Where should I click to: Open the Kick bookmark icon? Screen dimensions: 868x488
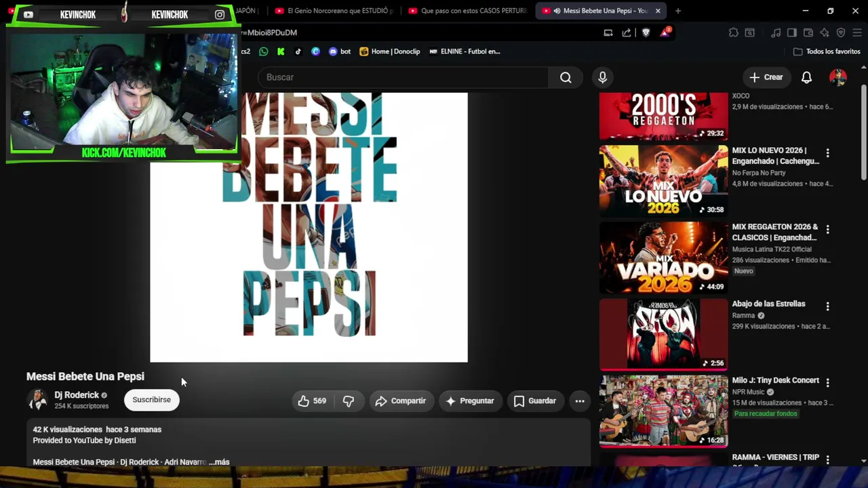point(281,52)
